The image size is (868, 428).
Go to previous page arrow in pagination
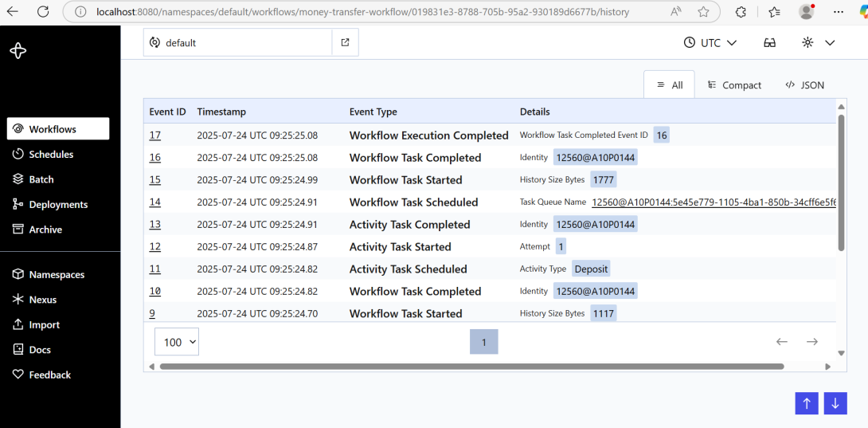click(782, 342)
